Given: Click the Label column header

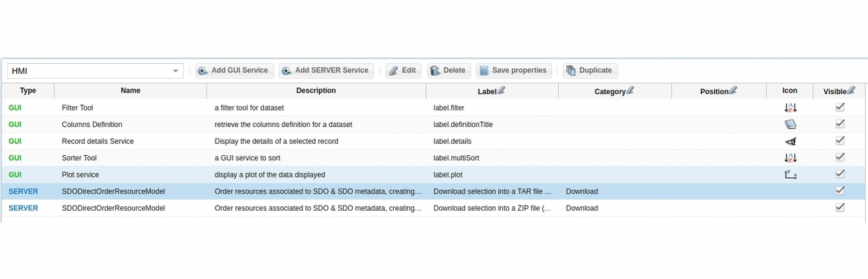Looking at the screenshot, I should click(492, 91).
